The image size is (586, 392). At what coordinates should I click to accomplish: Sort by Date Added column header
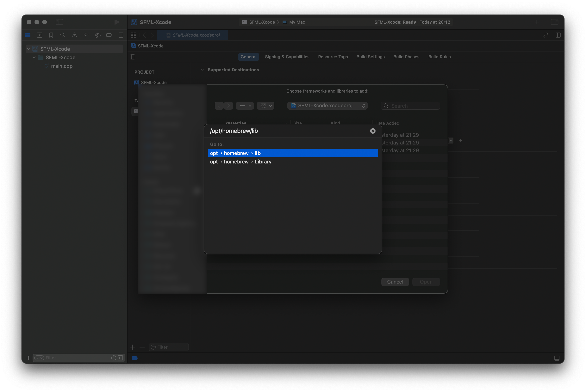[387, 123]
